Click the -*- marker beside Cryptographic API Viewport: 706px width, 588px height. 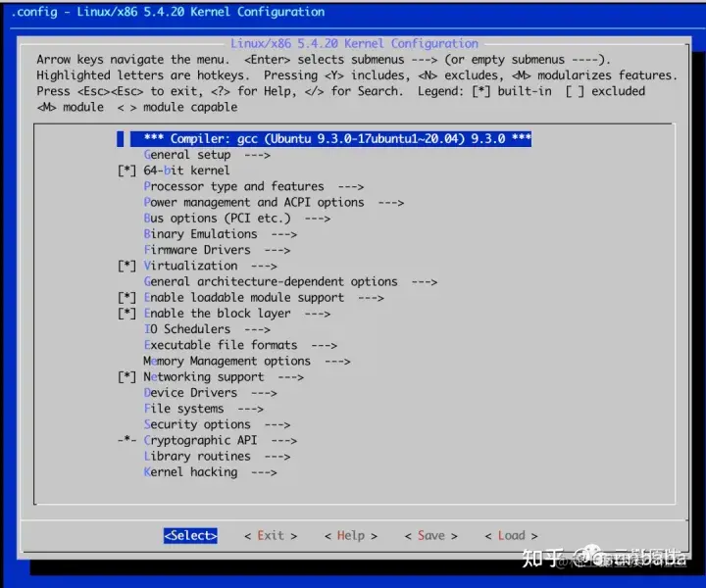point(126,440)
